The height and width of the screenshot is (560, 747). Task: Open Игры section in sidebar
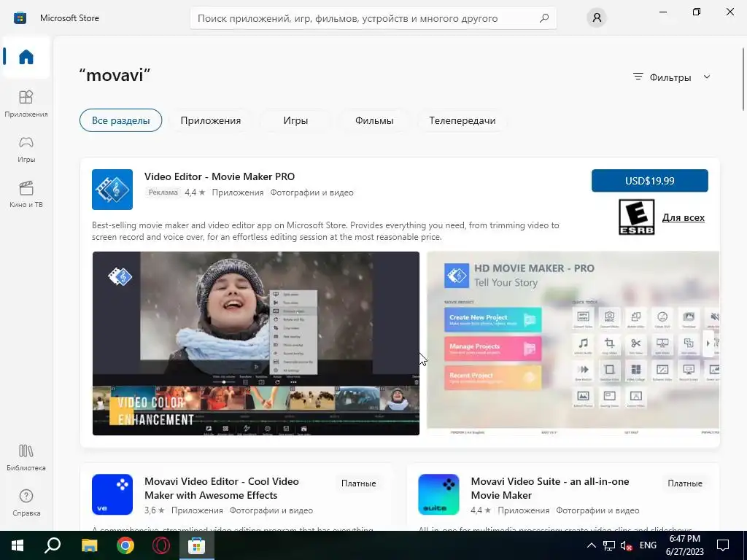point(26,149)
